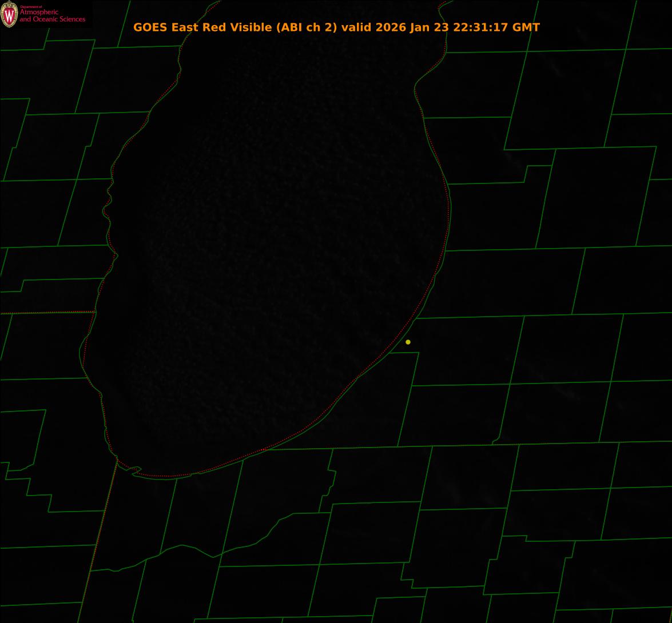The width and height of the screenshot is (672, 623).
Task: Click the "(ABI ch 2)" channel label
Action: pyautogui.click(x=307, y=27)
